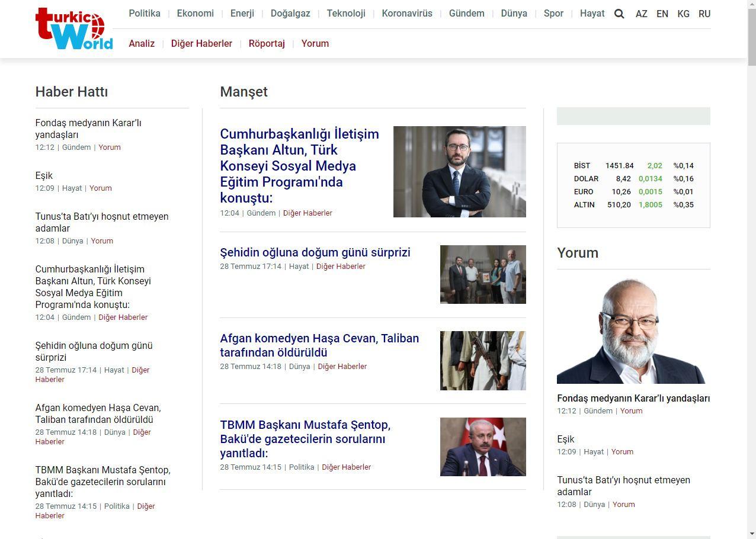Switch site language to EN
The image size is (756, 539).
(x=662, y=14)
